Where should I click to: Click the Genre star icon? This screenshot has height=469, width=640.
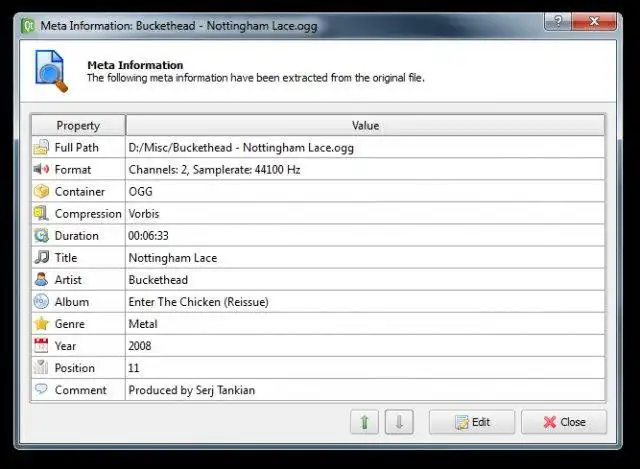coord(41,324)
